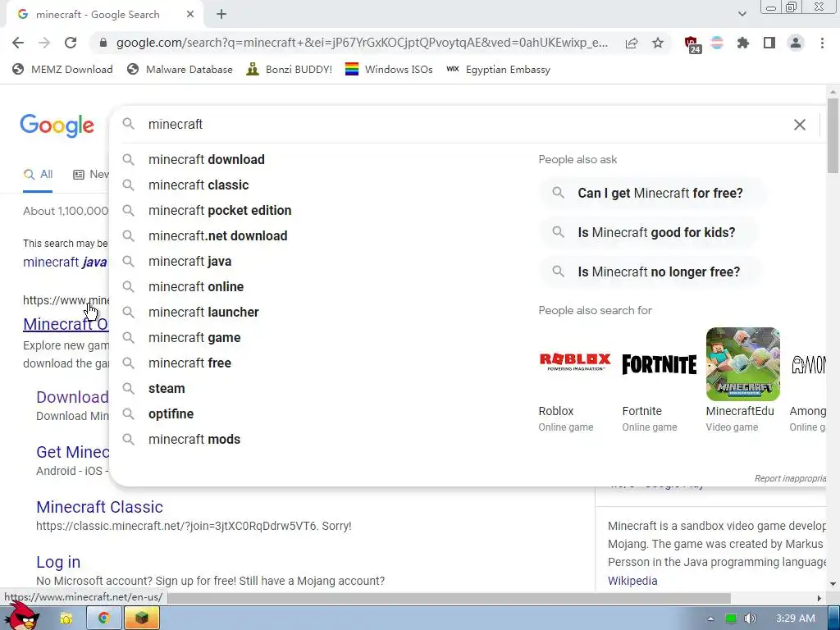Screen dimensions: 840x630
Task: Ask Is Minecraft good for kids?
Action: click(648, 232)
